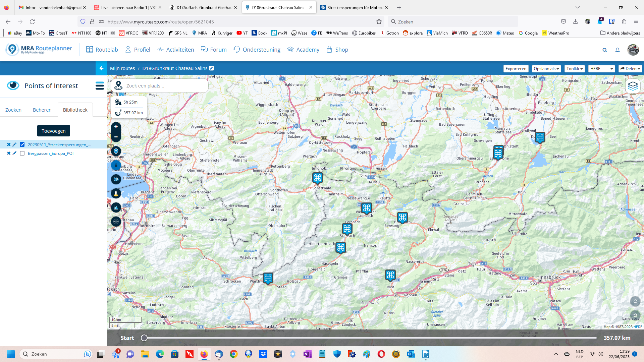Viewport: 644px width, 362px height.
Task: Click the blue back arrow button
Action: tap(101, 68)
